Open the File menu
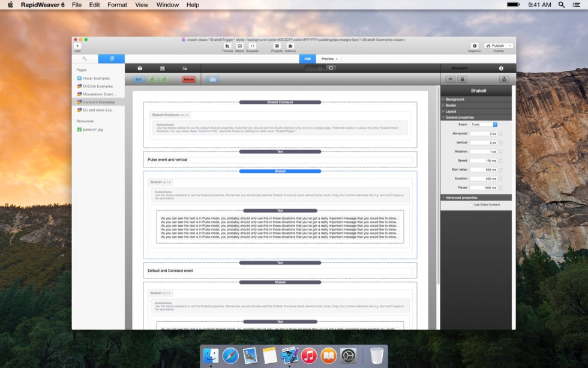 point(77,5)
